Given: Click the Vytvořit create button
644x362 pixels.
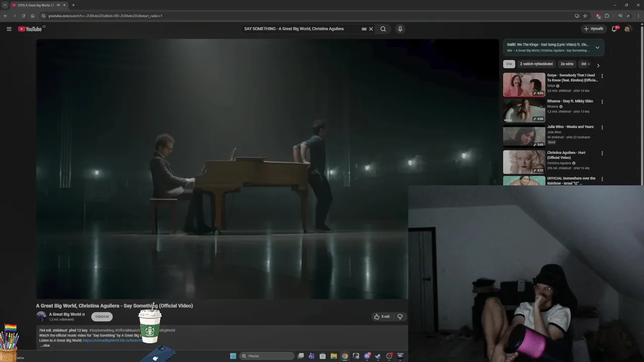Looking at the screenshot, I should 593,29.
